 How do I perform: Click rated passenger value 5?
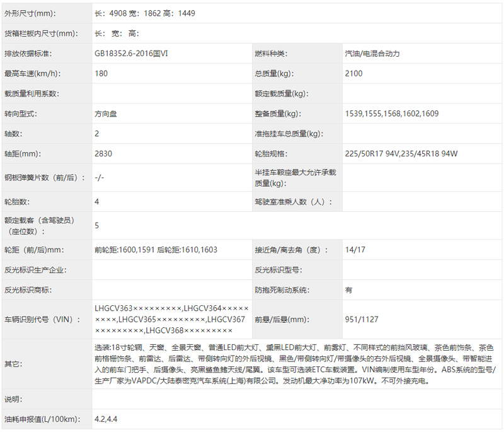tap(97, 226)
